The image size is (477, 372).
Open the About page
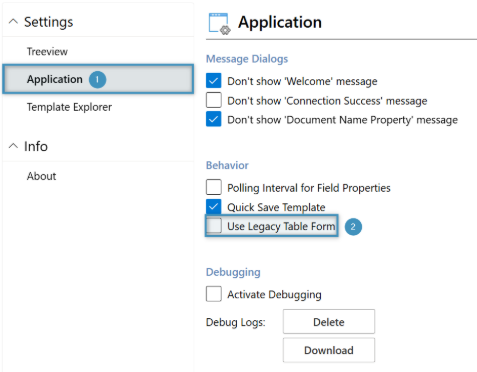pyautogui.click(x=41, y=176)
